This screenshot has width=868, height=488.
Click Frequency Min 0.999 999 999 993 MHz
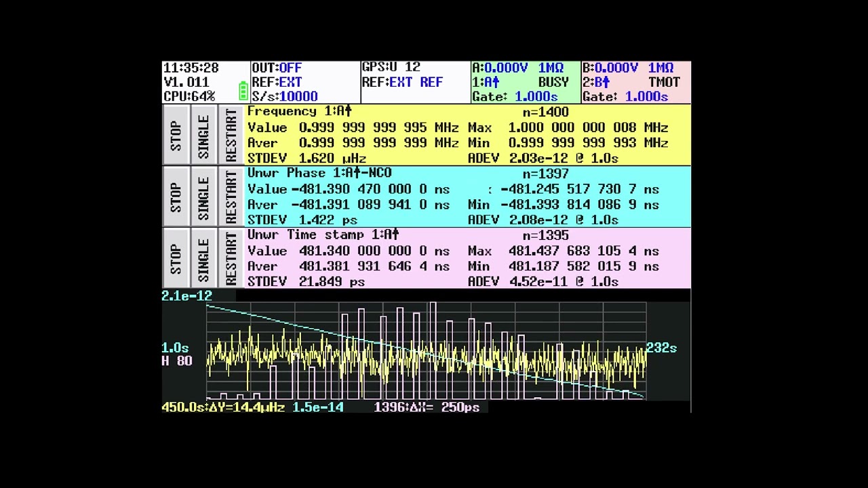(x=568, y=143)
